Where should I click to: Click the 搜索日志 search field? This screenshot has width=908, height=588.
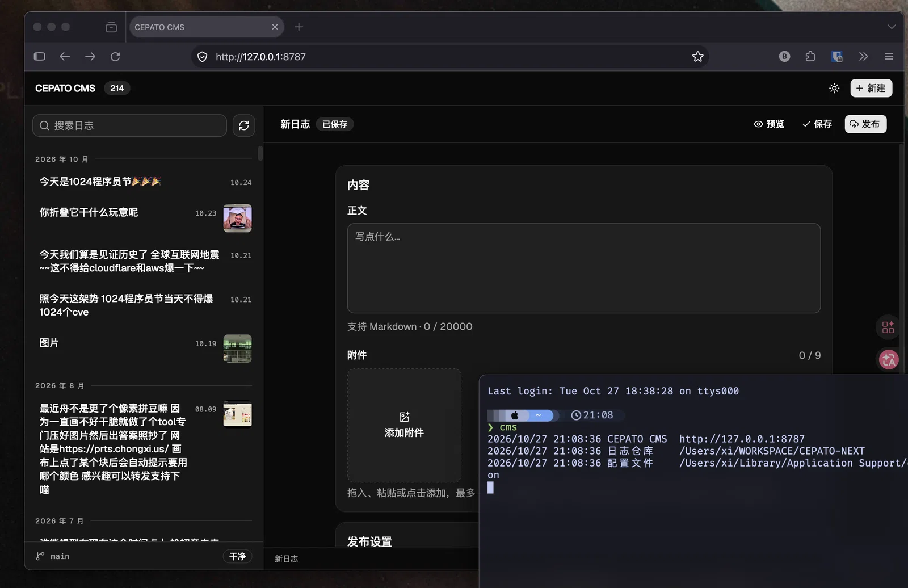tap(130, 125)
